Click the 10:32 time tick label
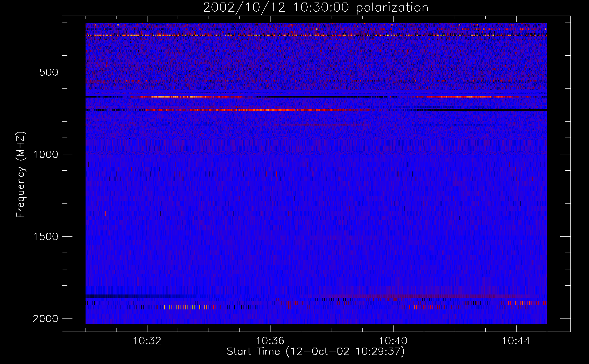Screen dimensions: 589x364 (x=147, y=341)
